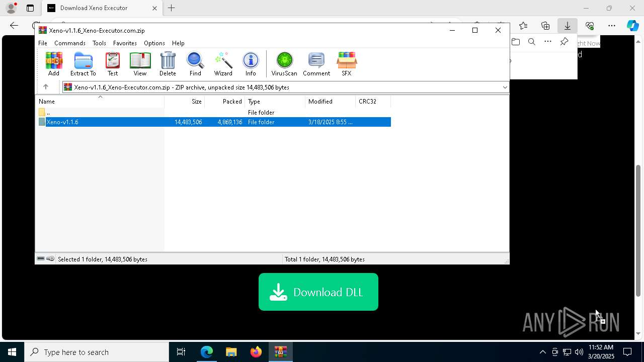
Task: Open the network icon in tray
Action: click(567, 352)
